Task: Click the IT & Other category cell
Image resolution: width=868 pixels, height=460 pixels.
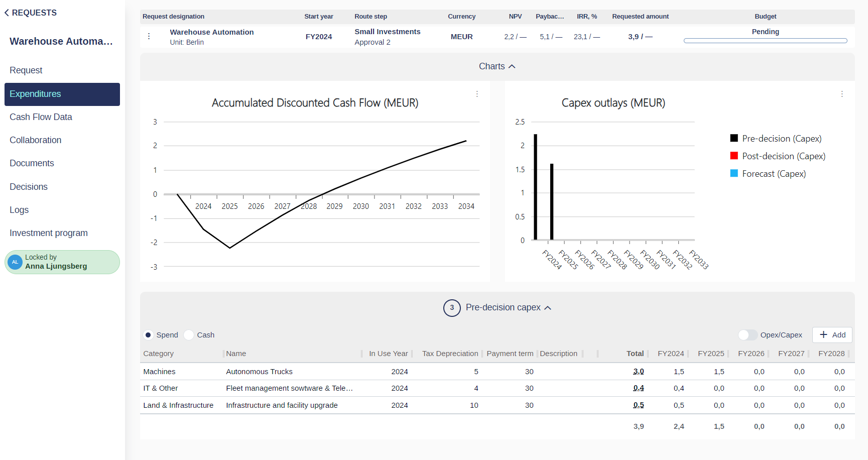Action: 161,388
